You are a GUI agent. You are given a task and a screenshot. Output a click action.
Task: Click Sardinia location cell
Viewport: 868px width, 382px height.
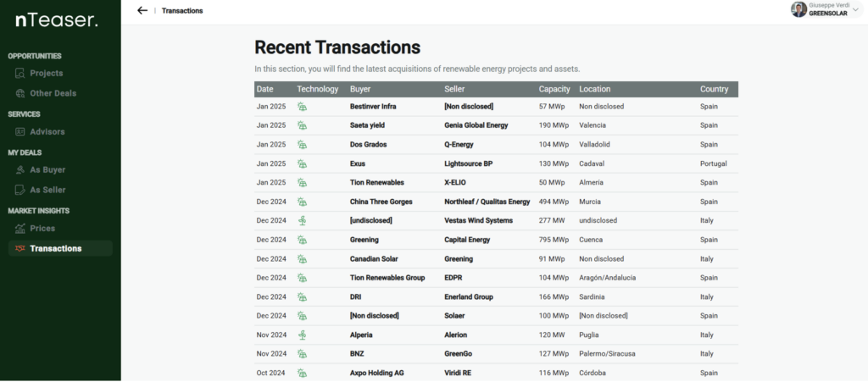click(x=592, y=296)
